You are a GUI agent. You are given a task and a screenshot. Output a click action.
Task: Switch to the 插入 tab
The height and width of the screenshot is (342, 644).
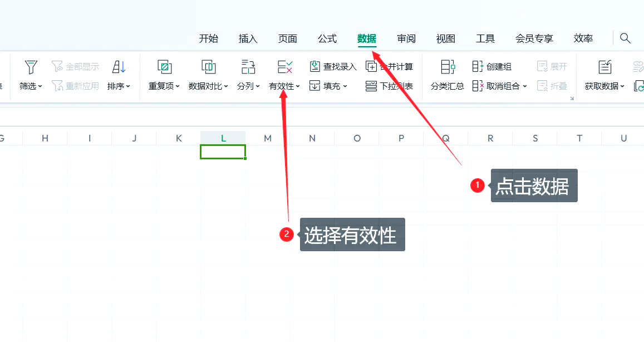pyautogui.click(x=248, y=38)
